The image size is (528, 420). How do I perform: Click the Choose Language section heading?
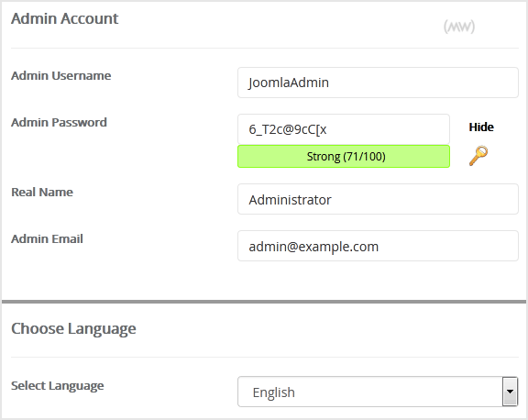tap(73, 328)
